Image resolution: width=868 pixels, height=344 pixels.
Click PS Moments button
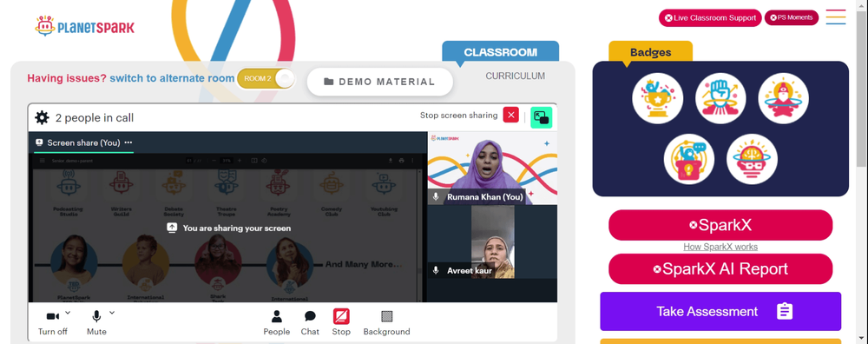click(792, 17)
